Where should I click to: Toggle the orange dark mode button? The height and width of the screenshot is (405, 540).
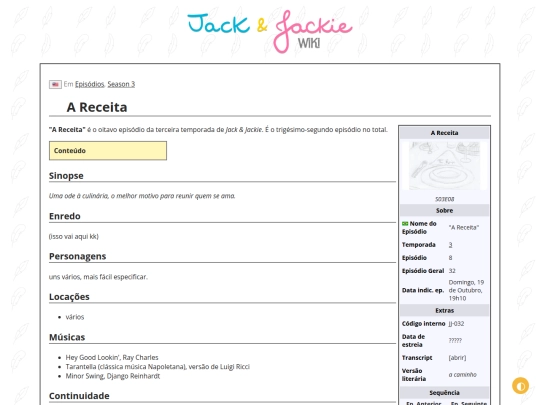tap(520, 386)
